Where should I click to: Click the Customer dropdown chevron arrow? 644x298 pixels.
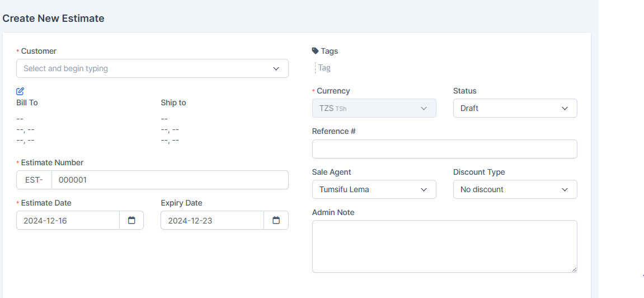tap(276, 68)
